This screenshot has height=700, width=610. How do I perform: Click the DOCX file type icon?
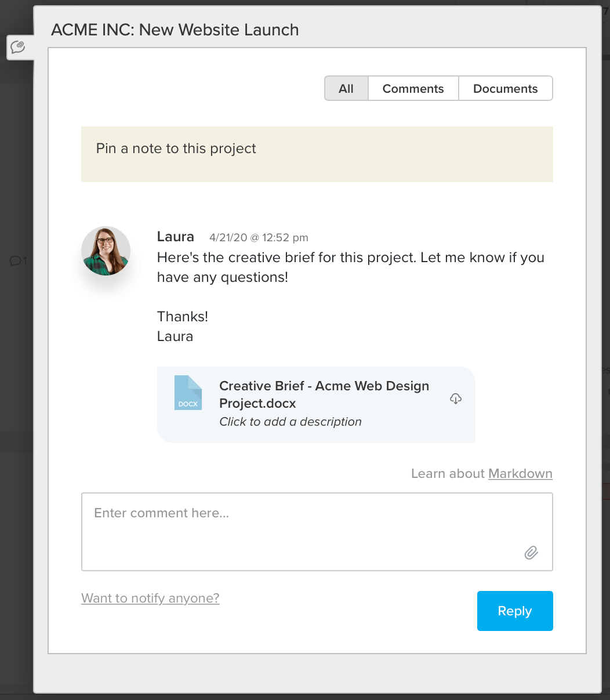188,393
